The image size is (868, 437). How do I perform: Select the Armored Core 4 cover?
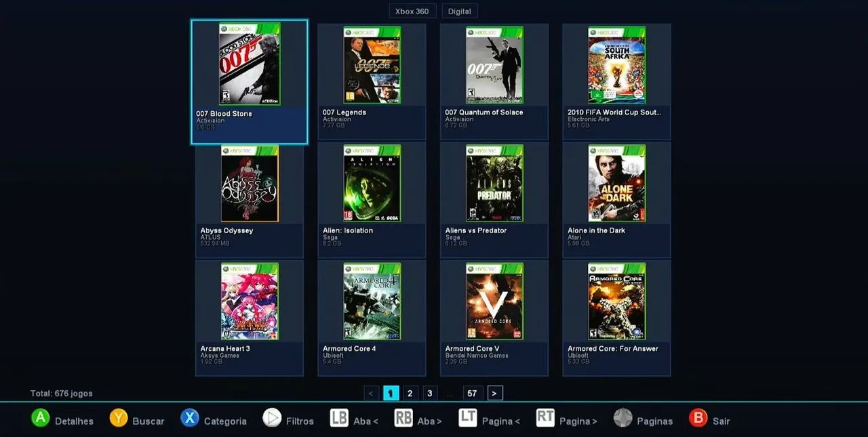pos(372,301)
